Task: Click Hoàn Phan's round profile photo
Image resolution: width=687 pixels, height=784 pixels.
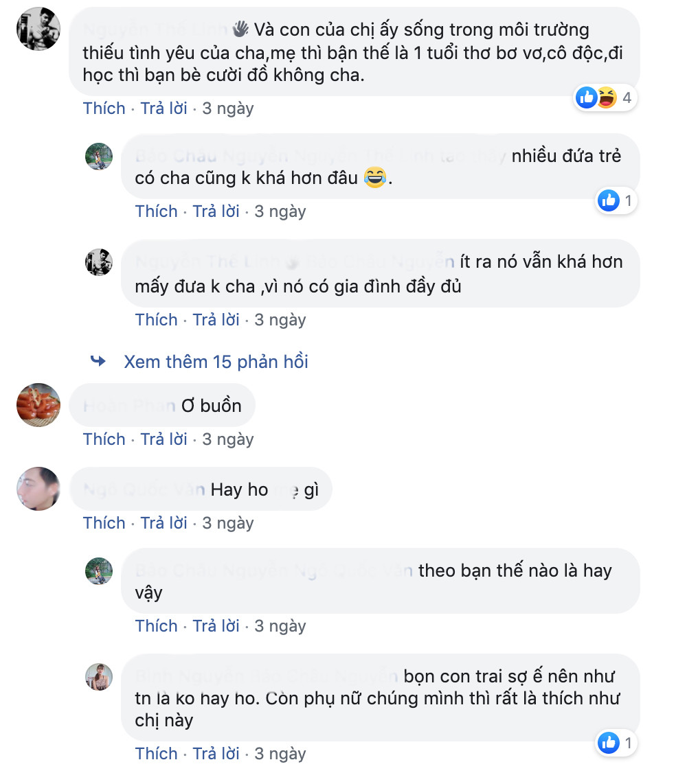Action: point(38,405)
